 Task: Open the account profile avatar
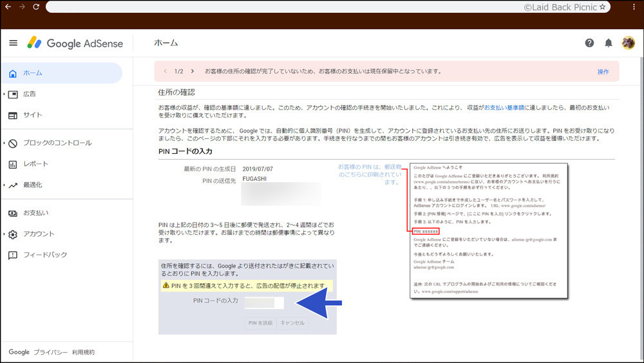(x=628, y=42)
